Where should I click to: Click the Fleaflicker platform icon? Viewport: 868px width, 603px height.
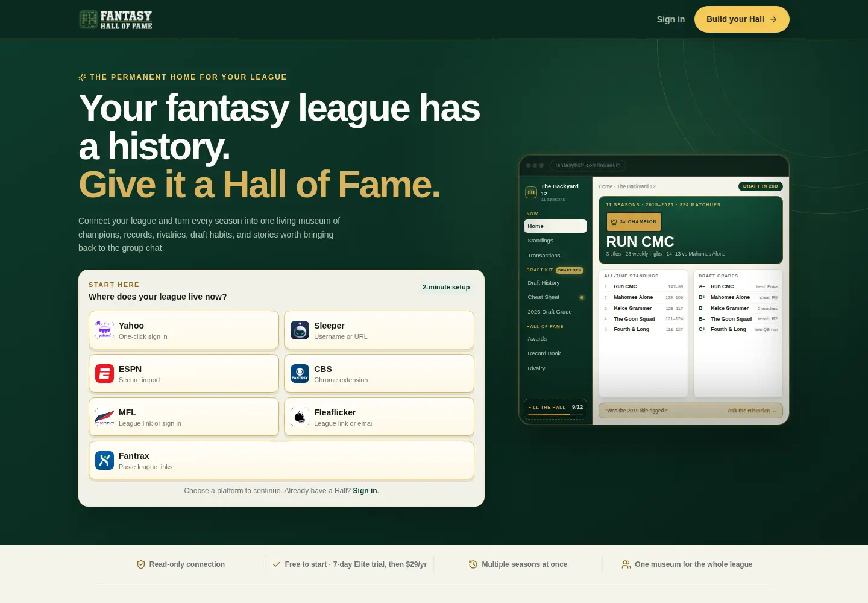pyautogui.click(x=300, y=417)
